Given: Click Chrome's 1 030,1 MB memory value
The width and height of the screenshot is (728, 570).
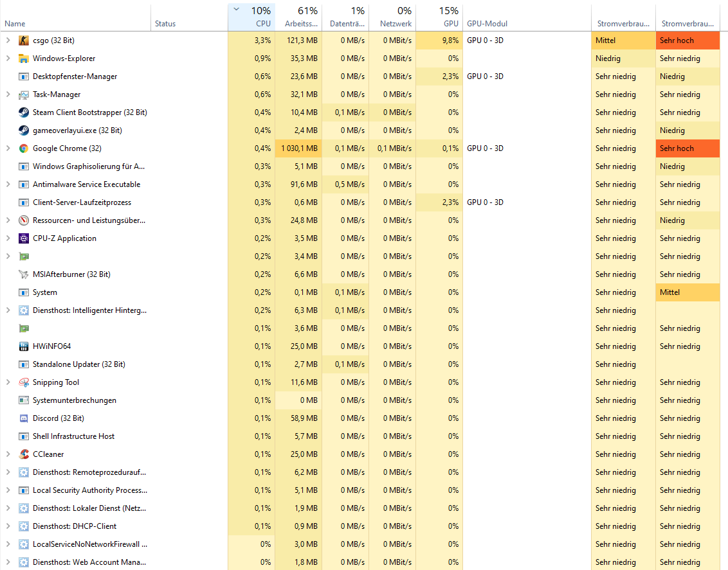Looking at the screenshot, I should (x=299, y=148).
